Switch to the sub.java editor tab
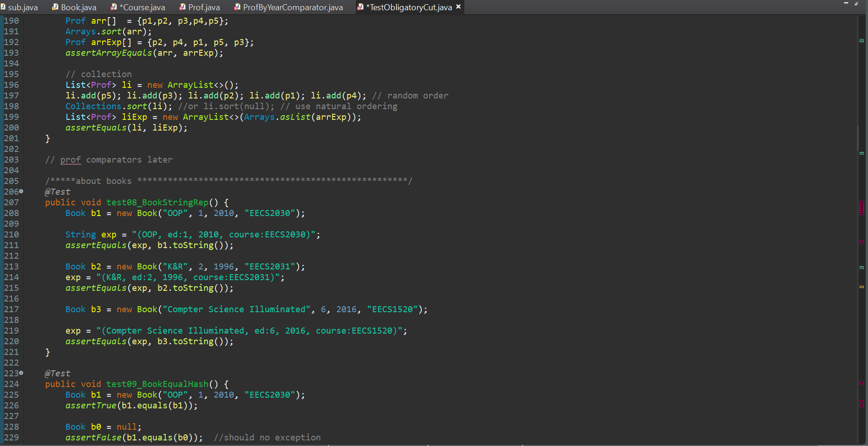Viewport: 868px width, 446px height. (20, 7)
